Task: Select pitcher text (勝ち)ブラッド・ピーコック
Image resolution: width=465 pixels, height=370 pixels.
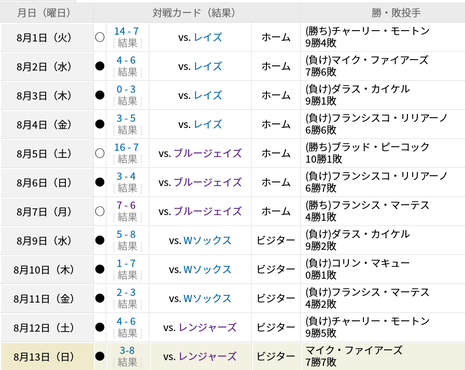Action: pos(368,147)
